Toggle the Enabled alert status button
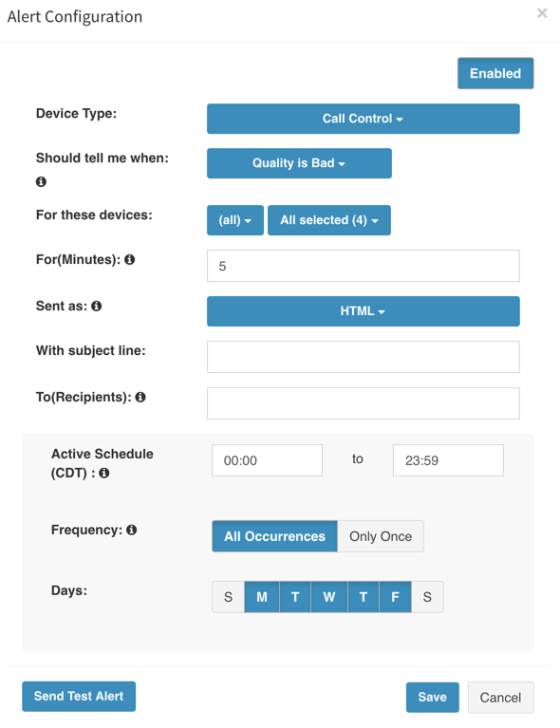The height and width of the screenshot is (728, 560). click(495, 73)
